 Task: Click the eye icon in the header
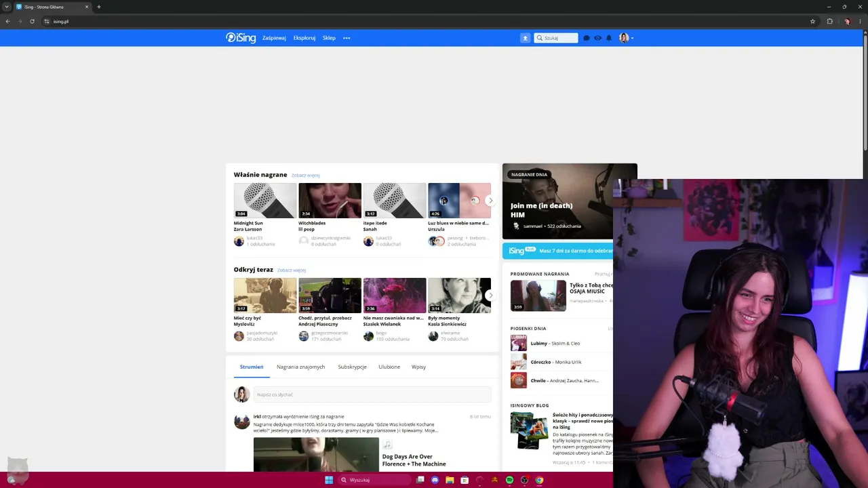pos(597,38)
